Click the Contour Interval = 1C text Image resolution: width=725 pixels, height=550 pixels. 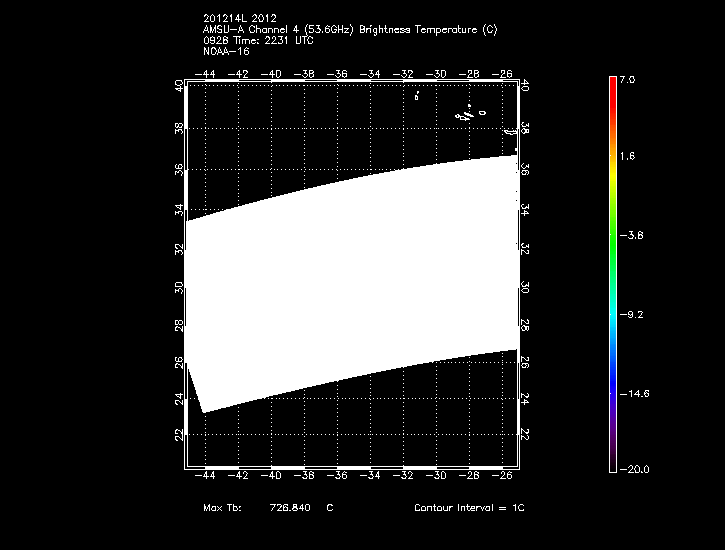[x=469, y=508]
